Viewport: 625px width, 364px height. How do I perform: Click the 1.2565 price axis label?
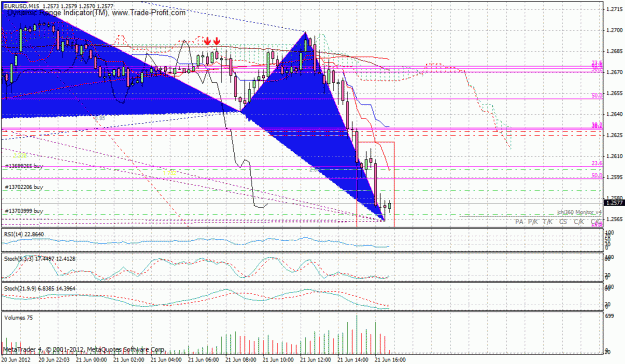[x=615, y=219]
